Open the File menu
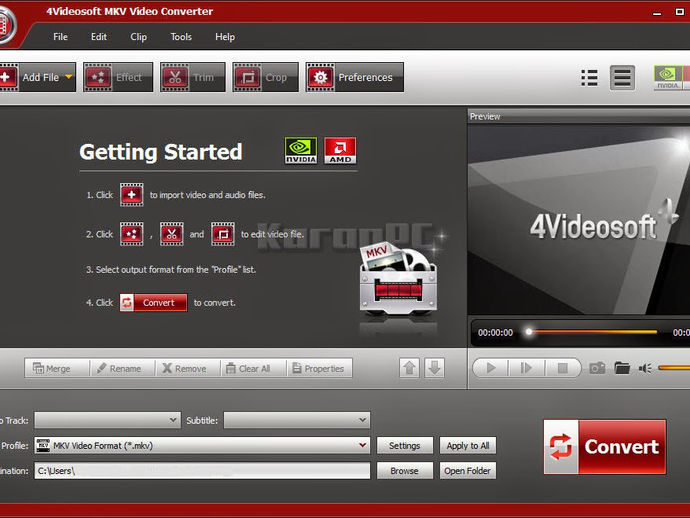The width and height of the screenshot is (690, 518). (x=60, y=37)
